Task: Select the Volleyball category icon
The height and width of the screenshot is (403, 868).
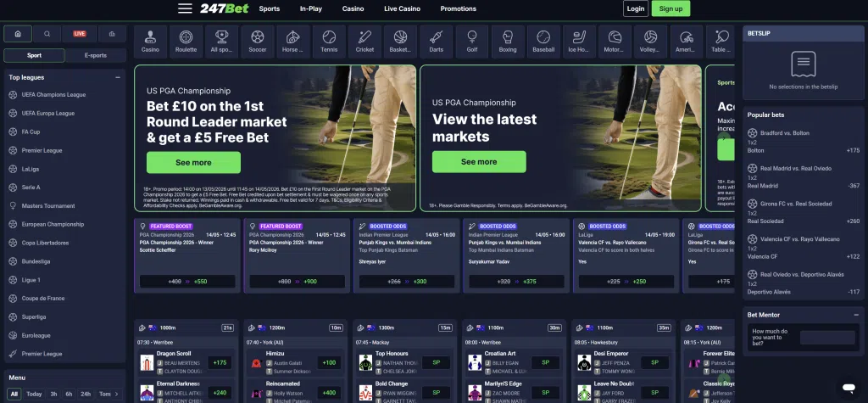Action: (x=650, y=42)
